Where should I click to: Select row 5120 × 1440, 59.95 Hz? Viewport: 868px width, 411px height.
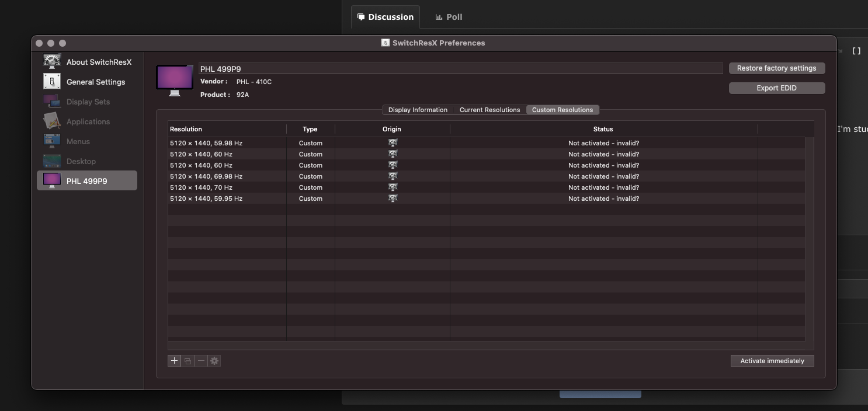[x=487, y=198]
